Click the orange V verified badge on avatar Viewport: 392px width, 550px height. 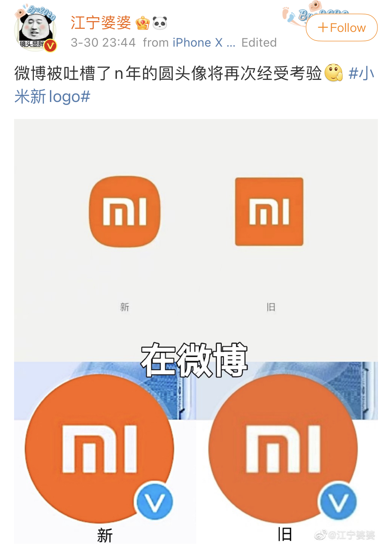(50, 46)
